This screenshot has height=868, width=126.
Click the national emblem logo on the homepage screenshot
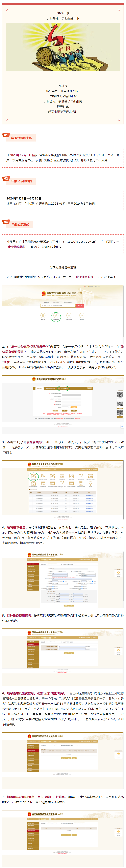tap(43, 294)
